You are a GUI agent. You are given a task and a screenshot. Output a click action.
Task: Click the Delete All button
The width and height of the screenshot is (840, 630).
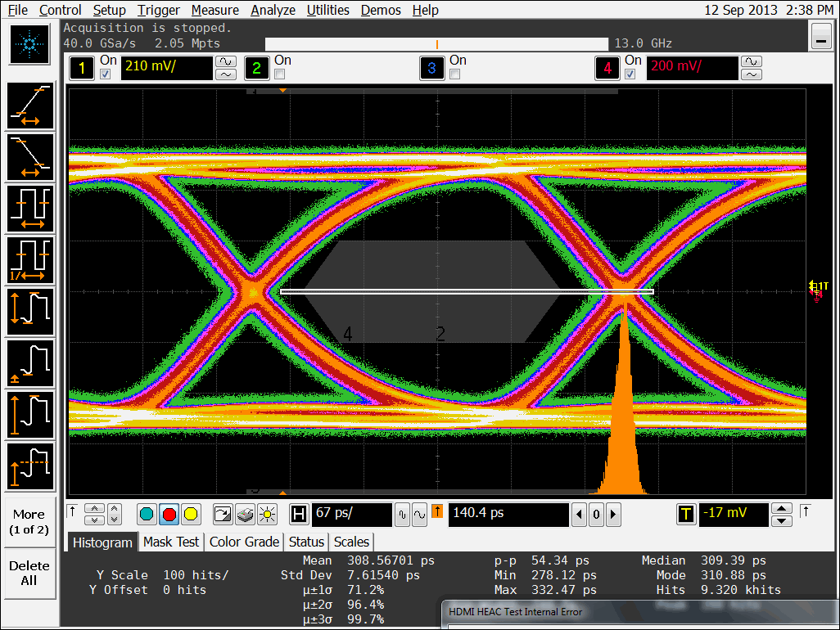[x=29, y=573]
